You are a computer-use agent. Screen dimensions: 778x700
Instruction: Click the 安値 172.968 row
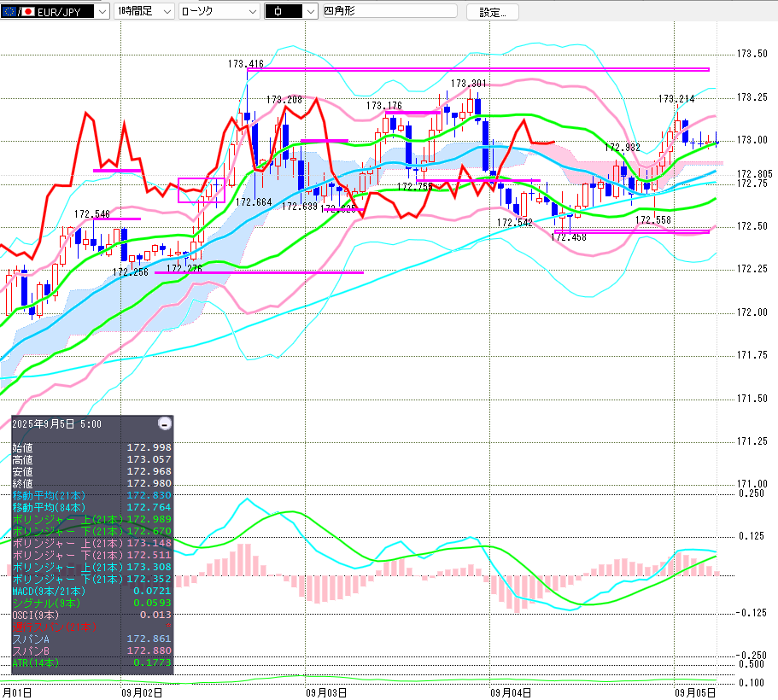point(91,471)
